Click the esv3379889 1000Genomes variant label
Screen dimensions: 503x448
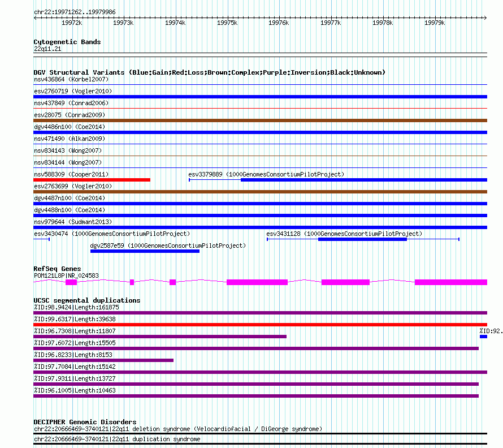tap(266, 174)
